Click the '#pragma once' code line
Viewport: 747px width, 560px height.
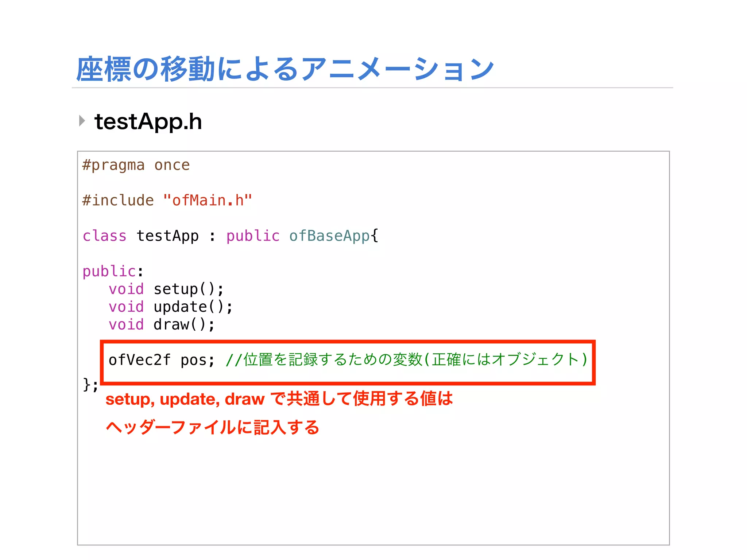click(136, 165)
